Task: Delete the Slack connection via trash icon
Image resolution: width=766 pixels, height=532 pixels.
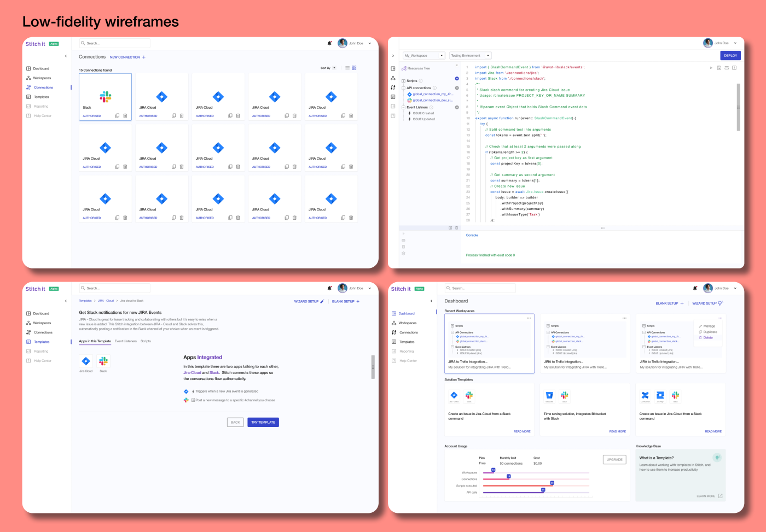Action: [x=125, y=116]
